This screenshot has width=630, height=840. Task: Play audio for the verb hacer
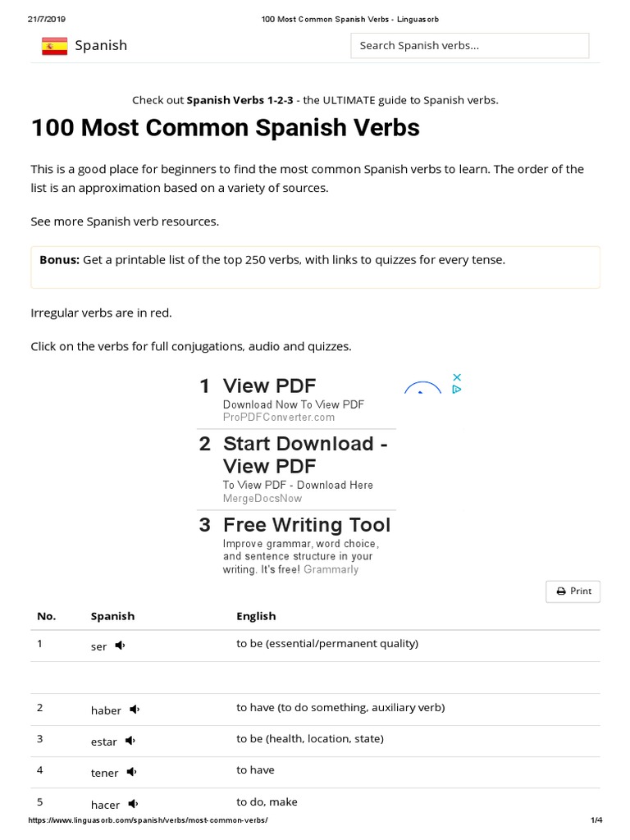(x=134, y=804)
